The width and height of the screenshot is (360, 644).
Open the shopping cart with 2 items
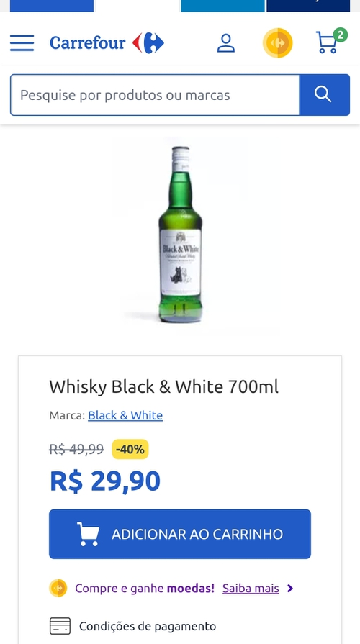[x=331, y=41]
